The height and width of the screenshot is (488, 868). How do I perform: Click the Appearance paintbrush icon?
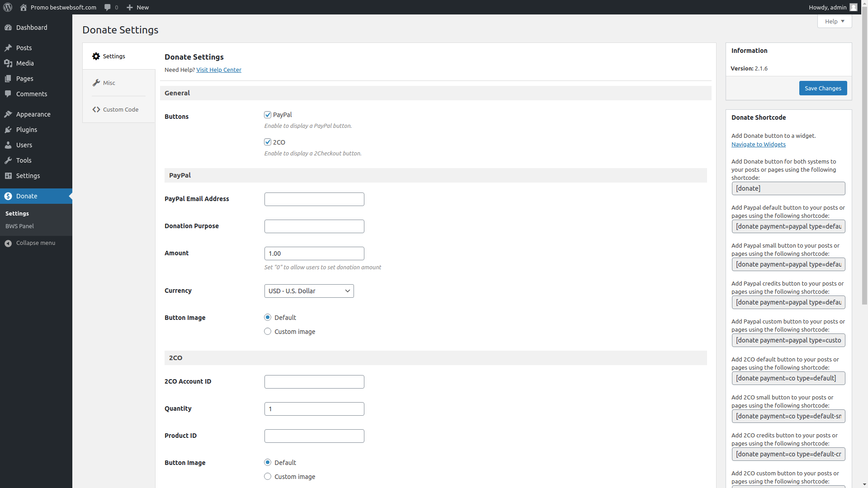pos(8,114)
